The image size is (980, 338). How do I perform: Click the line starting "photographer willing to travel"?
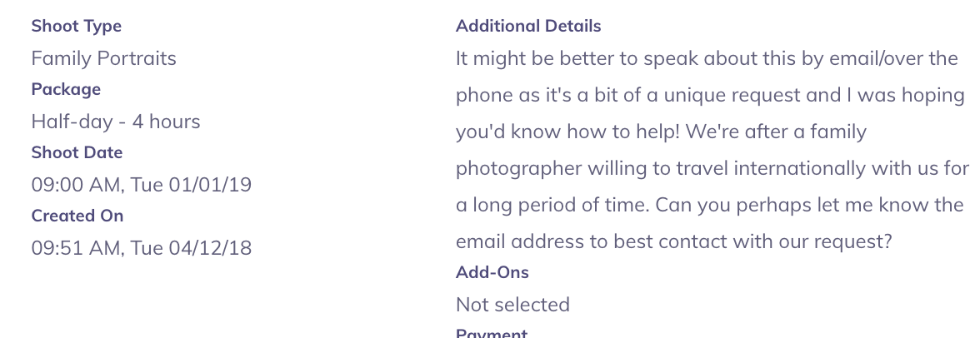[x=712, y=168]
